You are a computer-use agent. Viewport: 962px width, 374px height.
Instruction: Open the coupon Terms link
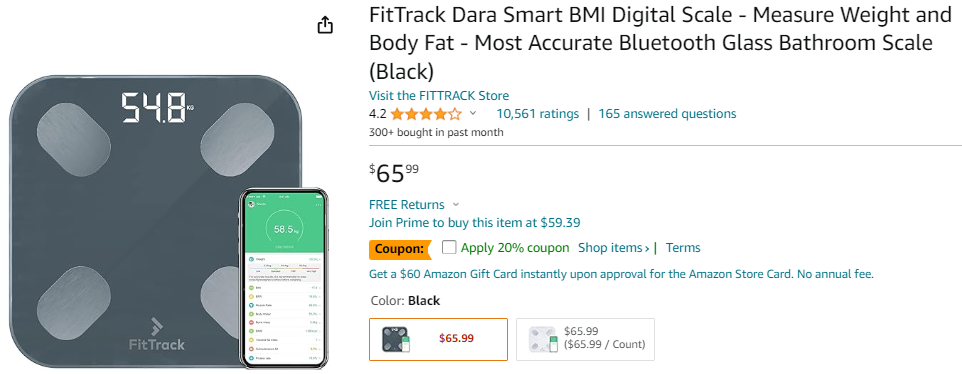tap(683, 248)
